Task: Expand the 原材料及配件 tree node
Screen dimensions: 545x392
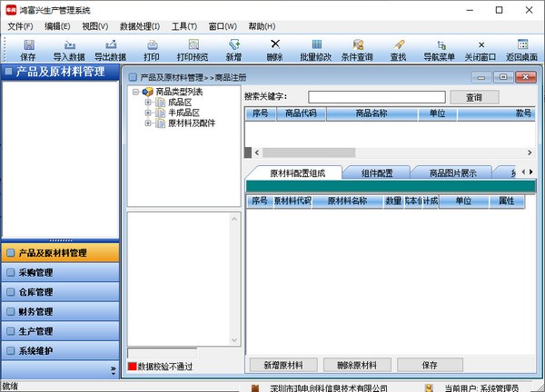Action: coord(148,123)
